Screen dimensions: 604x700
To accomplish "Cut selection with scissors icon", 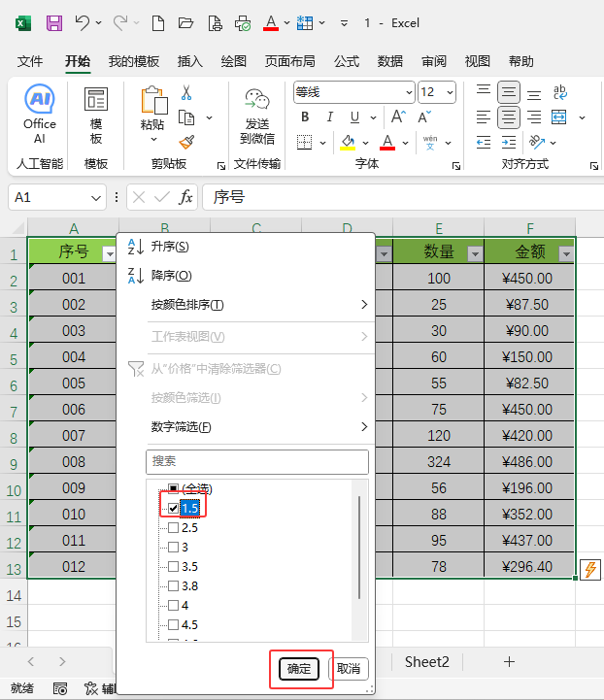I will point(186,92).
